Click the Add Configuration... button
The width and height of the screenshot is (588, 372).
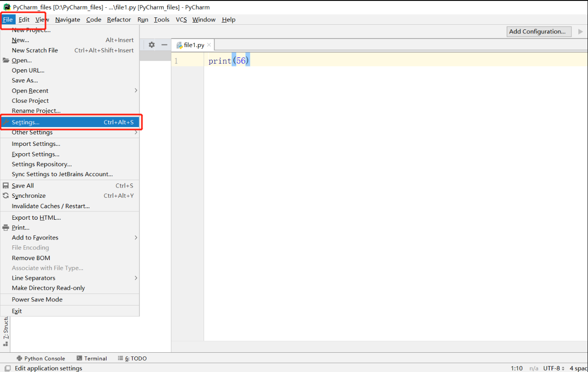[539, 31]
